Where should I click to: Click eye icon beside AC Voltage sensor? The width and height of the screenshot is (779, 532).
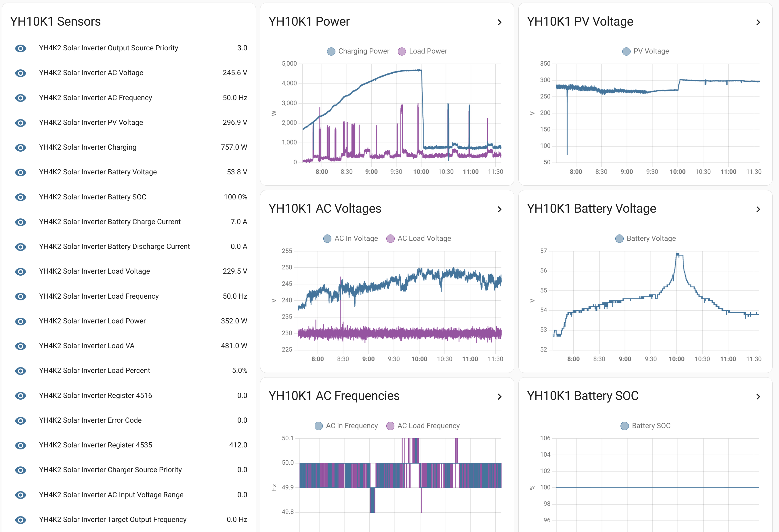[x=20, y=73]
